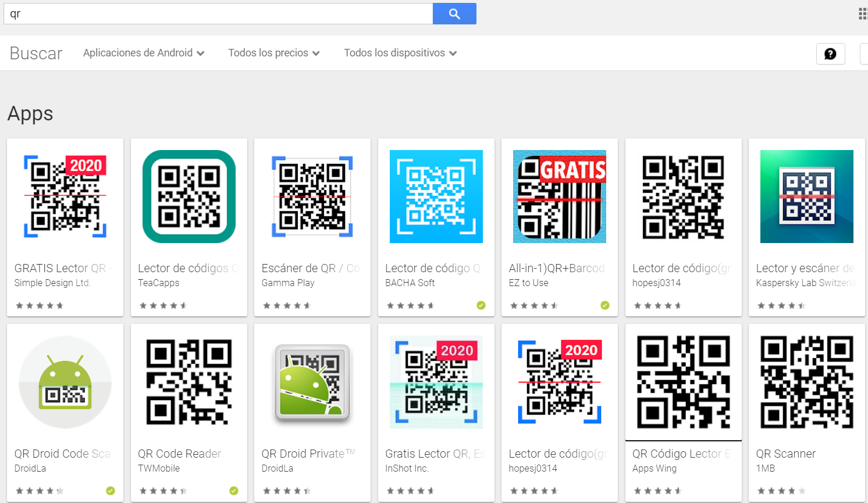Viewport: 868px width, 503px height.
Task: Open Gamma Play Escáner de QR icon
Action: click(x=312, y=197)
